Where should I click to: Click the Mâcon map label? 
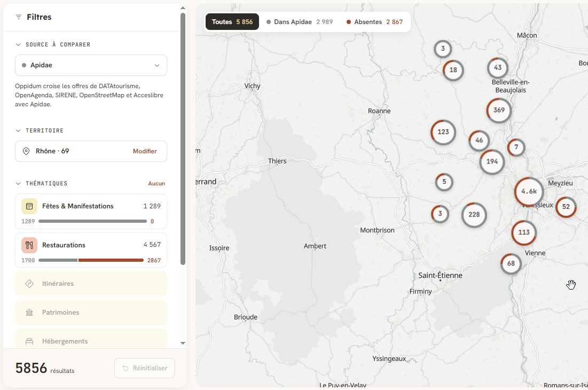click(x=527, y=35)
